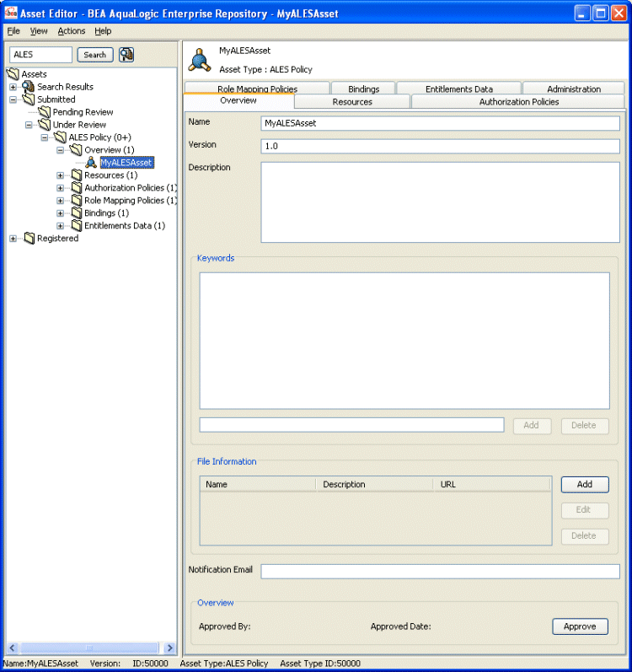Switch to the Bindings tab
The image size is (632, 672).
363,88
